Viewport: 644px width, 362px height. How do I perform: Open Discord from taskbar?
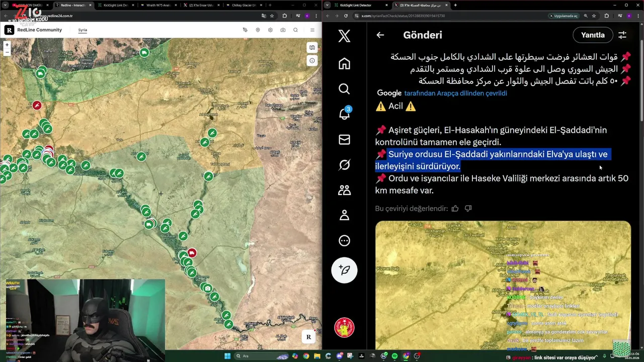click(x=339, y=356)
